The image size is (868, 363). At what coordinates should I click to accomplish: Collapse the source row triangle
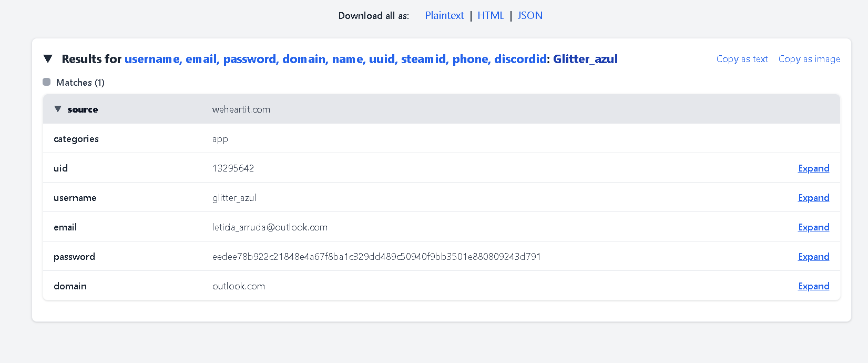[x=58, y=109]
